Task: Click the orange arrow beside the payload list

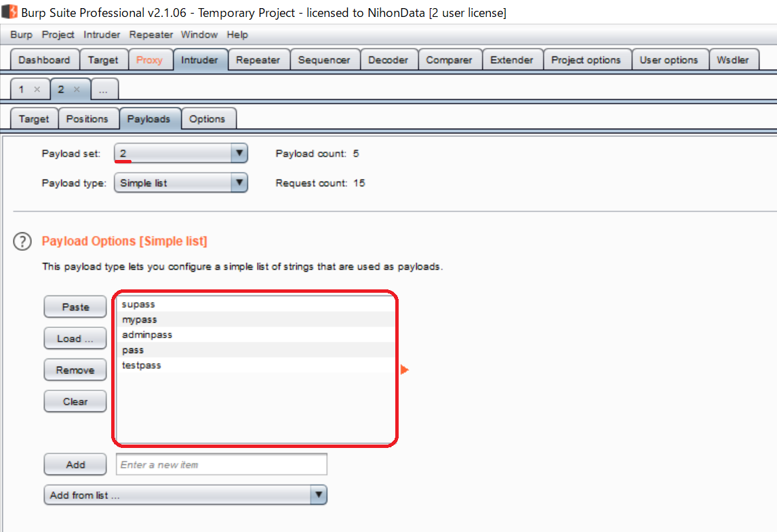Action: click(x=404, y=369)
